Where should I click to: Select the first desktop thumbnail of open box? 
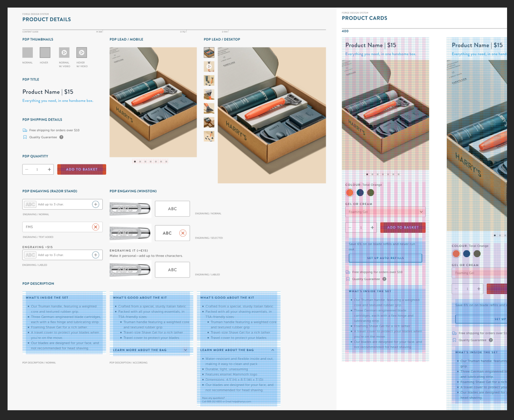[x=209, y=52]
